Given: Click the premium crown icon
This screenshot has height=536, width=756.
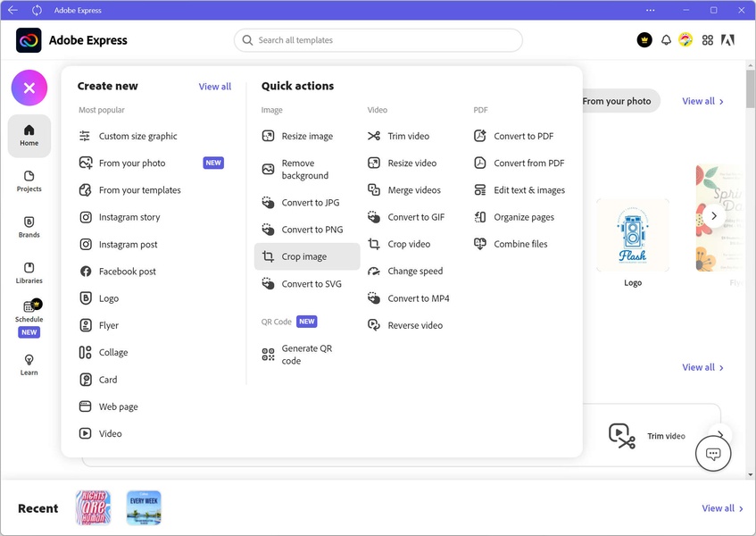Looking at the screenshot, I should pos(644,40).
